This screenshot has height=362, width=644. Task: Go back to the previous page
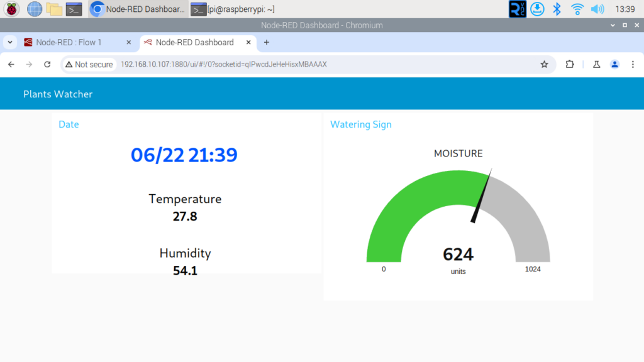click(x=11, y=65)
